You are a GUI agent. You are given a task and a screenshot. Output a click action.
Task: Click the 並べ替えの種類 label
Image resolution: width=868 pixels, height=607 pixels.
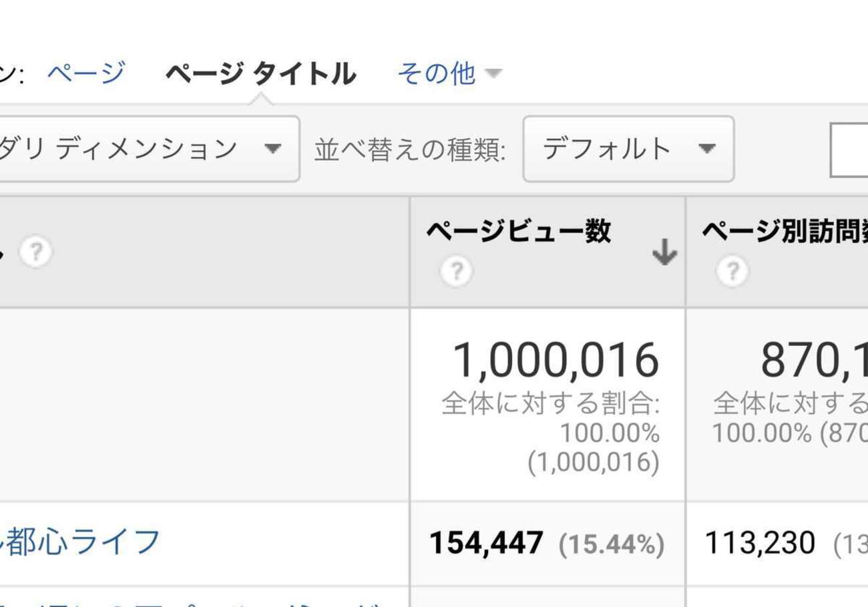point(410,150)
